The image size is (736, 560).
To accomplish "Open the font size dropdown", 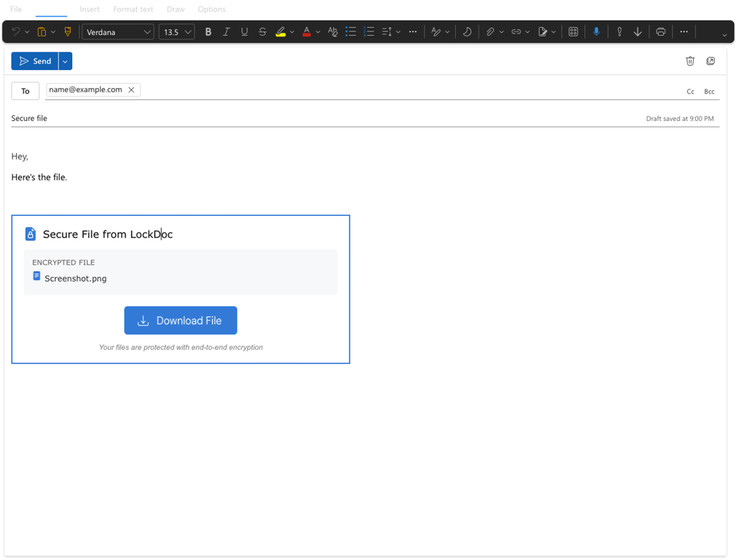I will click(x=174, y=31).
